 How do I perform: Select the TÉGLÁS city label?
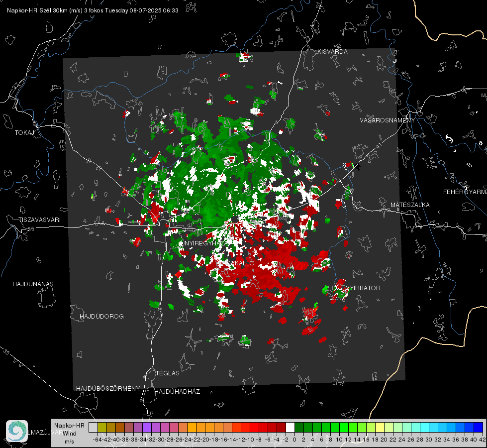[168, 373]
